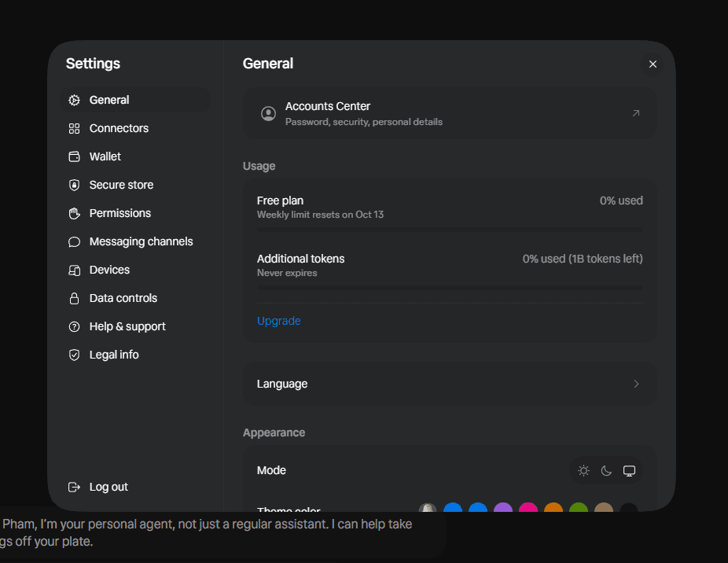Click the Devices icon in sidebar
The image size is (728, 563).
pos(74,270)
